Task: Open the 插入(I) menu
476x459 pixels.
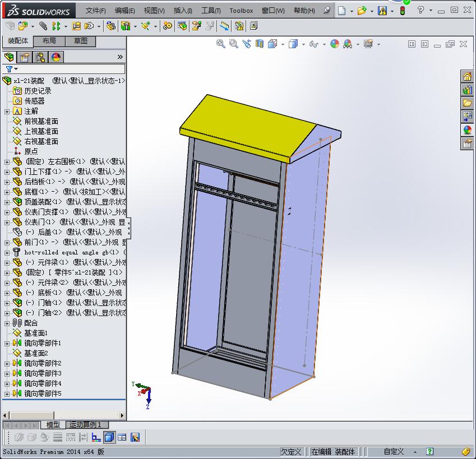Action: (183, 11)
